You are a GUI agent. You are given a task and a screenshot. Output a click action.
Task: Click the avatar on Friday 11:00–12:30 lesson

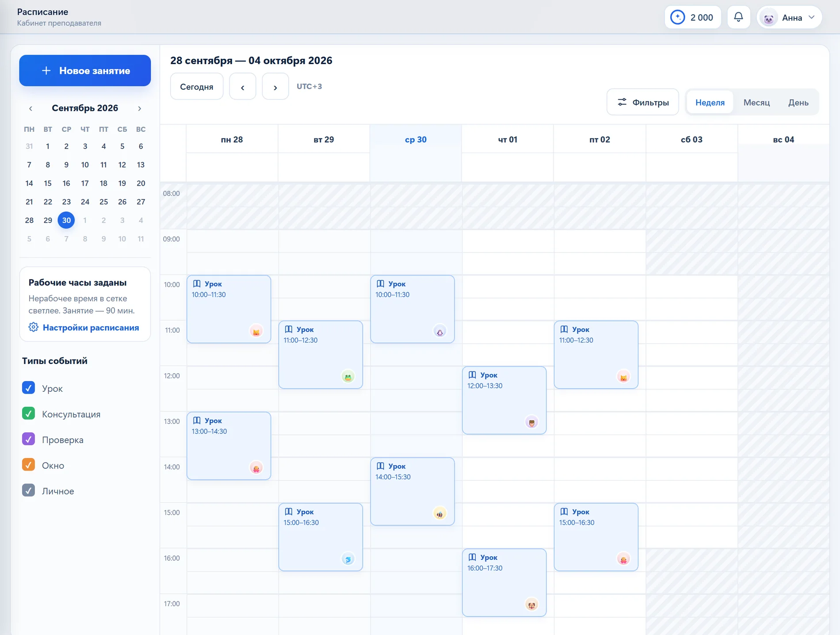pyautogui.click(x=623, y=377)
